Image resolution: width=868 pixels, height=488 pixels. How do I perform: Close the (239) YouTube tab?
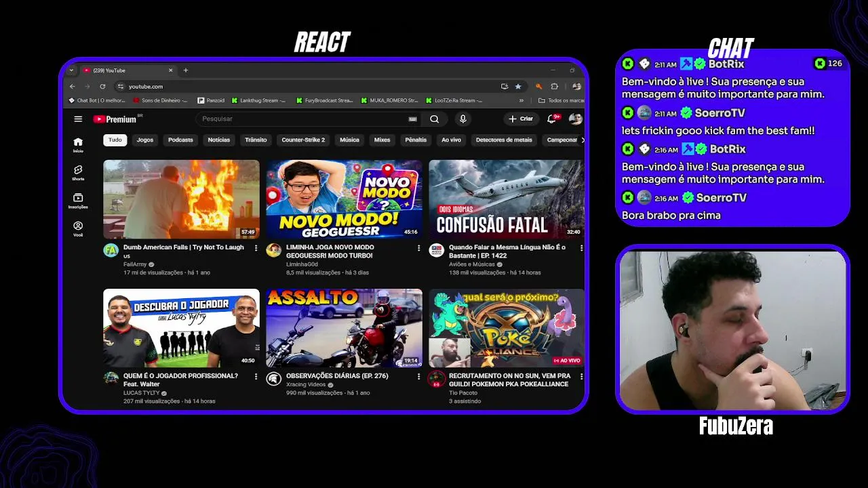171,70
